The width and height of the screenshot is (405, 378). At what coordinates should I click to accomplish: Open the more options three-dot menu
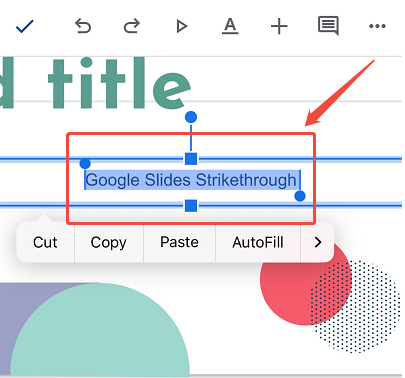click(x=377, y=26)
